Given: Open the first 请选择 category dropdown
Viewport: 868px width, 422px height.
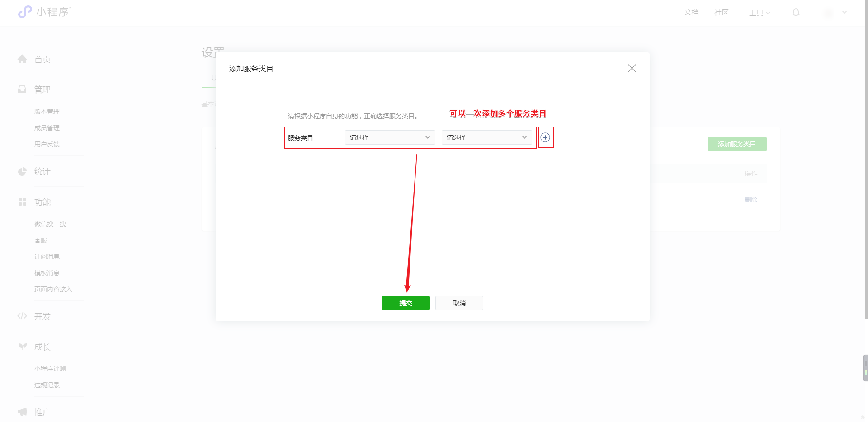Looking at the screenshot, I should point(390,137).
